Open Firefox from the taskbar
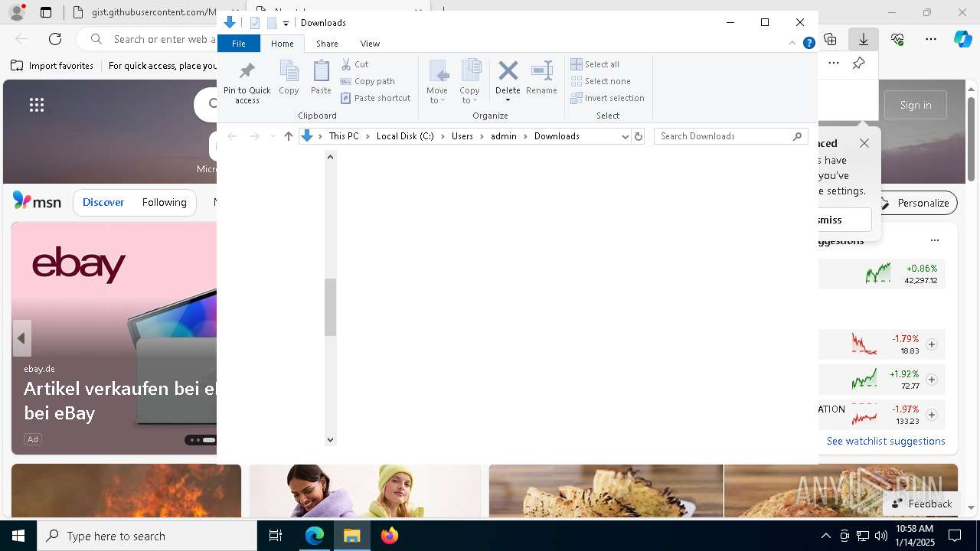 389,536
